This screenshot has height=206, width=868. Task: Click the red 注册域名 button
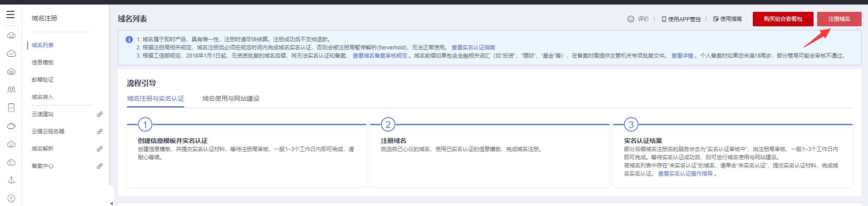(x=839, y=19)
